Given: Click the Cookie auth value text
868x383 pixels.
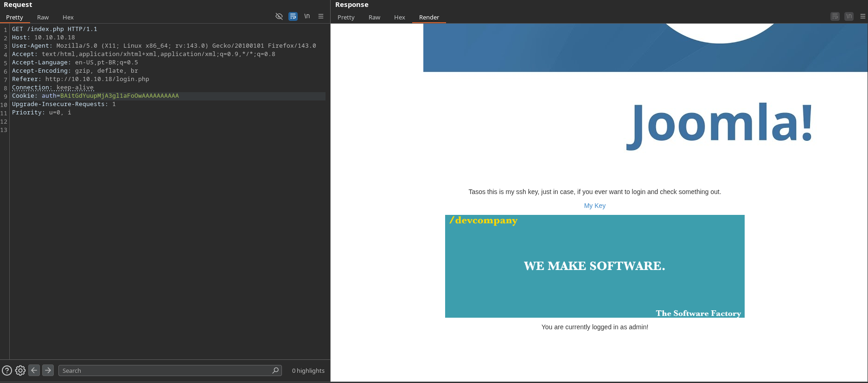Looking at the screenshot, I should (x=120, y=96).
